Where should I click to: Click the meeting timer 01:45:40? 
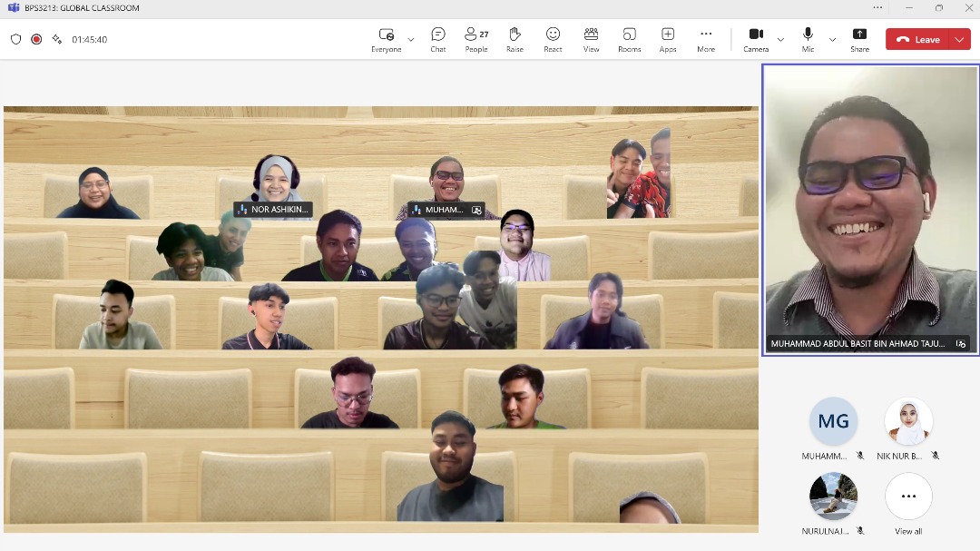pyautogui.click(x=89, y=39)
